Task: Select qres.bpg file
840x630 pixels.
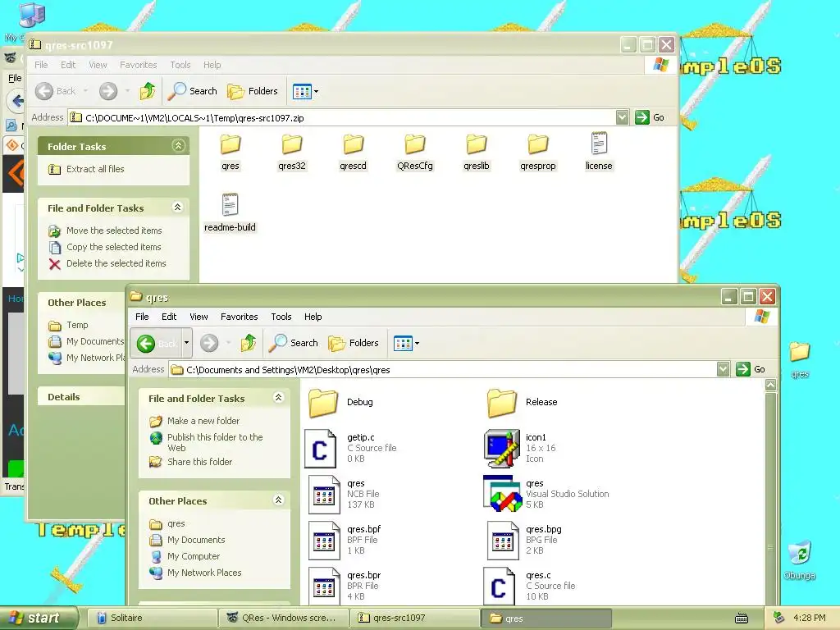Action: [524, 540]
